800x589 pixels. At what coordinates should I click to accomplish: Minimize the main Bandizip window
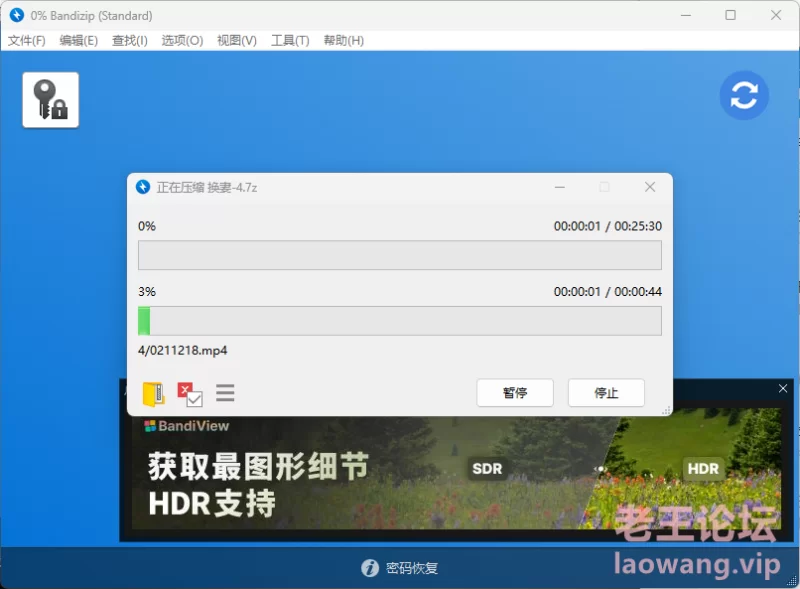[686, 15]
